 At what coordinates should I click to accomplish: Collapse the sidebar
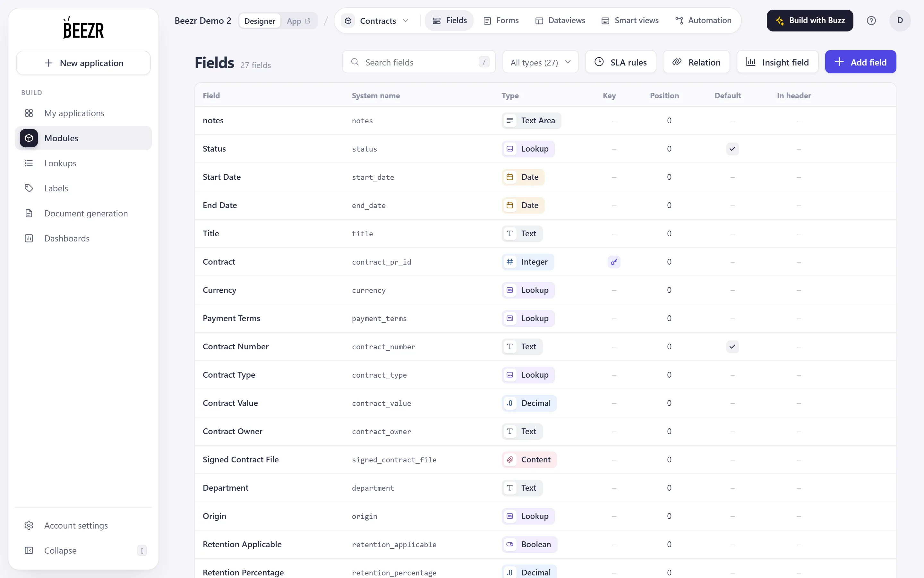[x=83, y=550]
